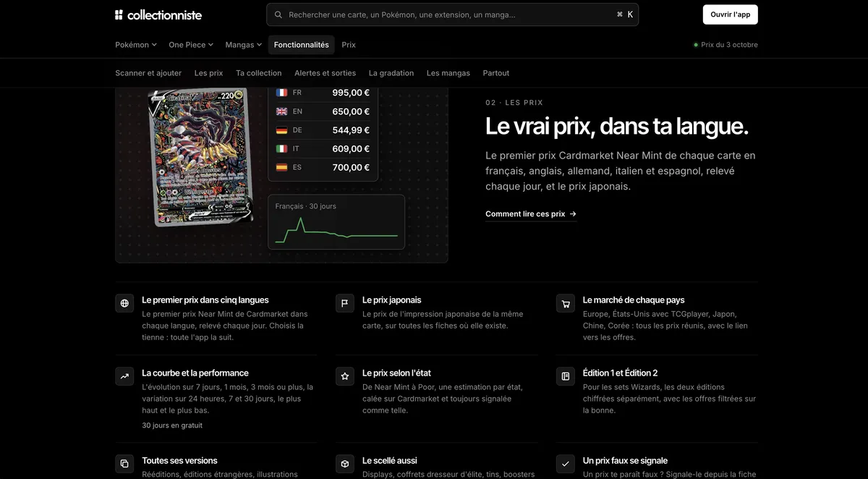Click the copy icon beside Toutes ses versions
Screen dimensions: 868x479
(124, 464)
